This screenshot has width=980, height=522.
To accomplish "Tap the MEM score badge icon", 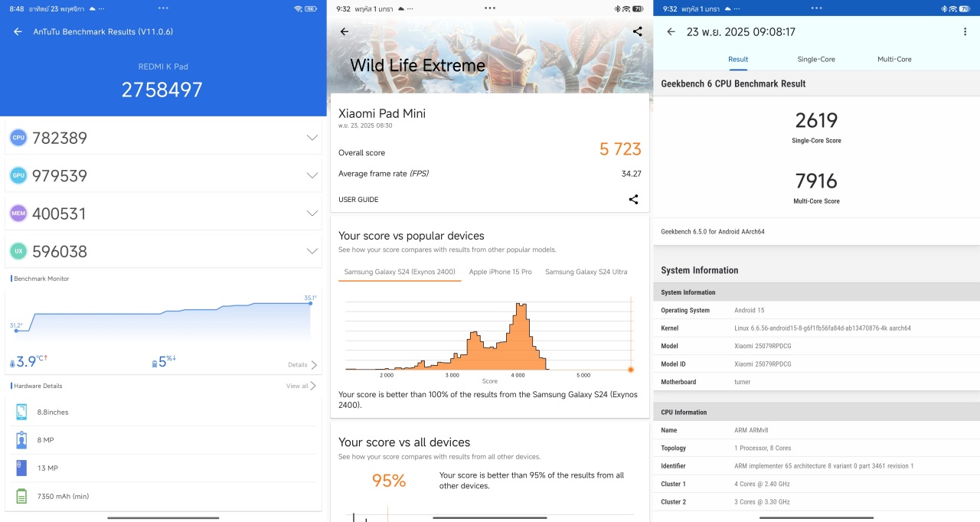I will tap(18, 214).
